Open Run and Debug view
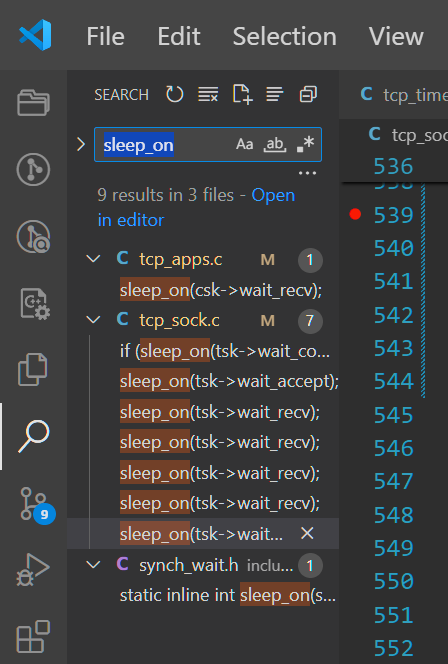Screen dimensions: 448x664 point(33,570)
